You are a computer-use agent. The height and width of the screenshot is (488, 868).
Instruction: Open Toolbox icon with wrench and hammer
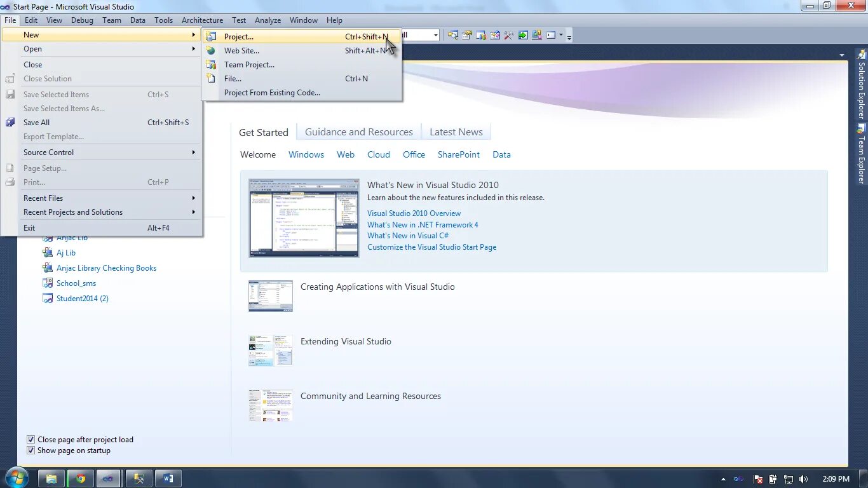(509, 35)
